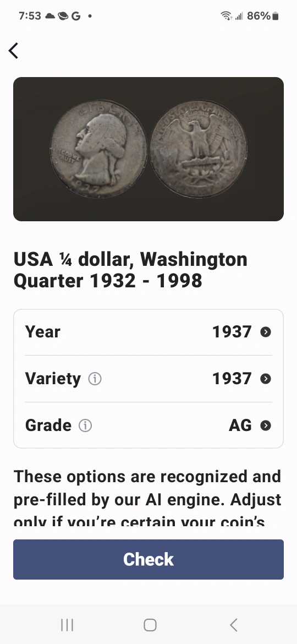Open the Variety info icon
Viewport: 297px width, 644px height.
click(95, 379)
